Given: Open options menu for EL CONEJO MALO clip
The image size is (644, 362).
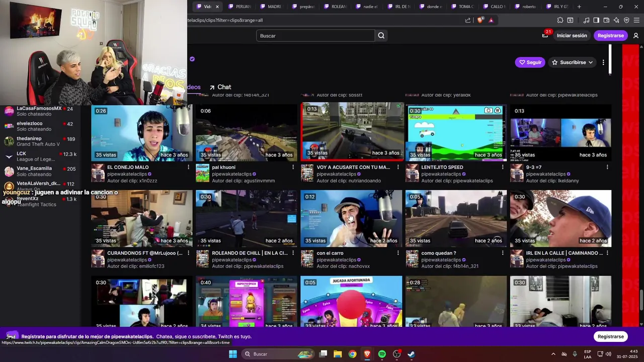Looking at the screenshot, I should pos(188,167).
